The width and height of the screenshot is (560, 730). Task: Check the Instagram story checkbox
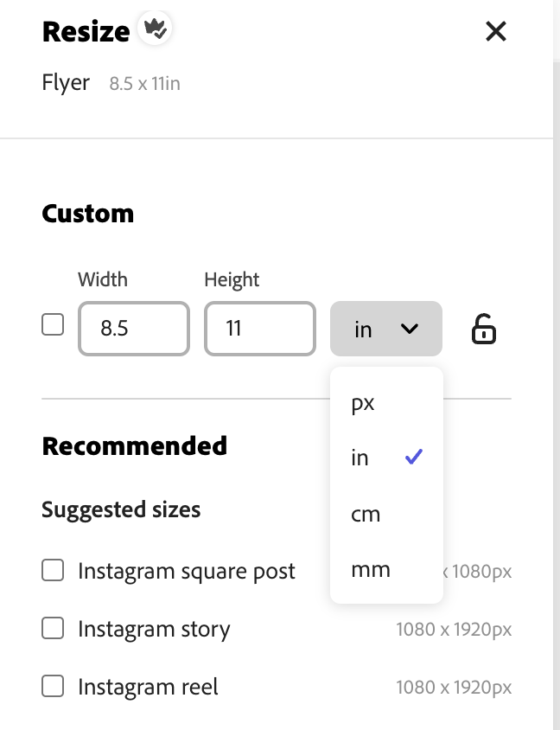[x=53, y=629]
